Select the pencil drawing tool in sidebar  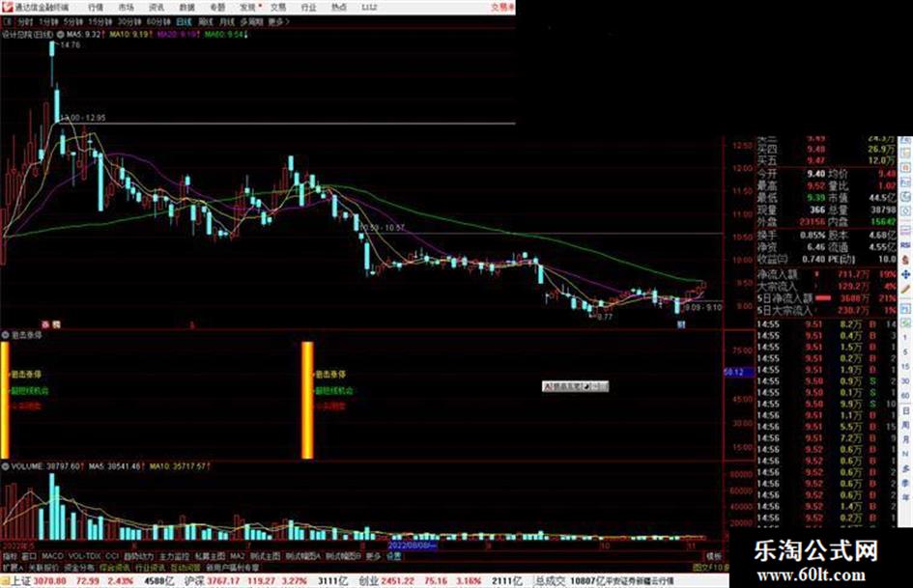point(905,289)
